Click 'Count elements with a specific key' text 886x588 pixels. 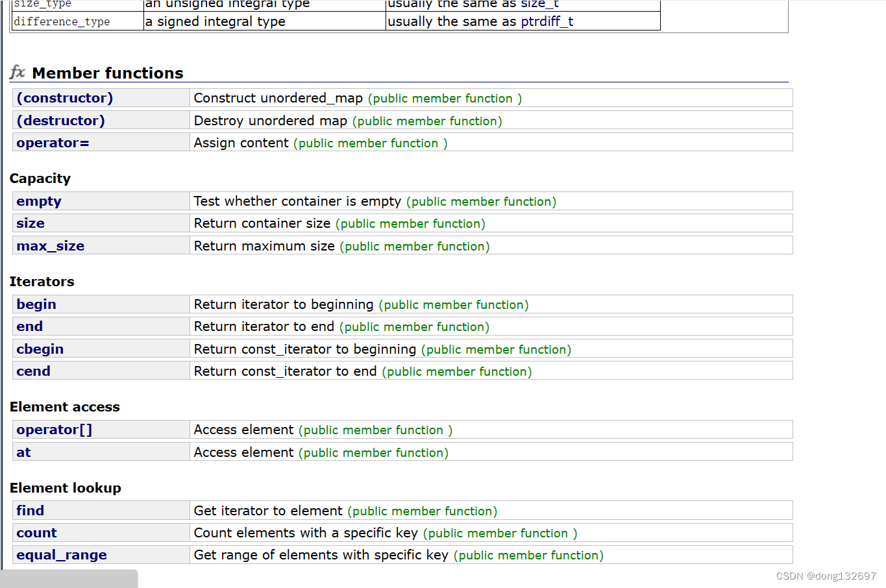point(306,533)
